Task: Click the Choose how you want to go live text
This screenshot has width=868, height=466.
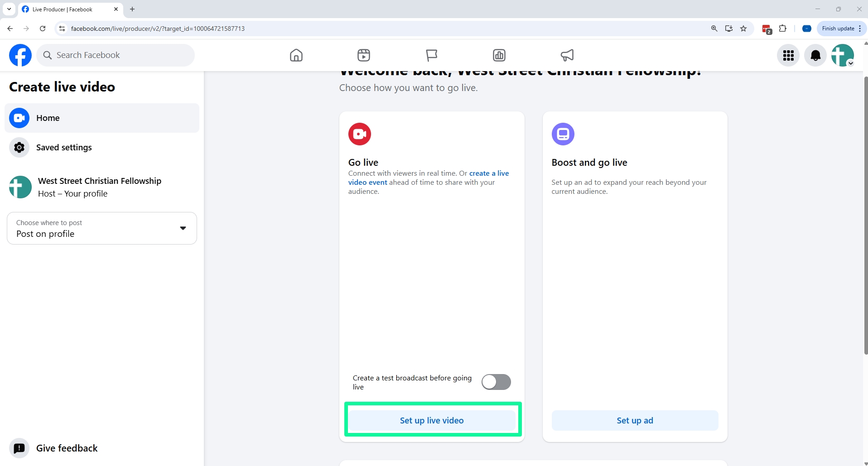Action: coord(408,88)
